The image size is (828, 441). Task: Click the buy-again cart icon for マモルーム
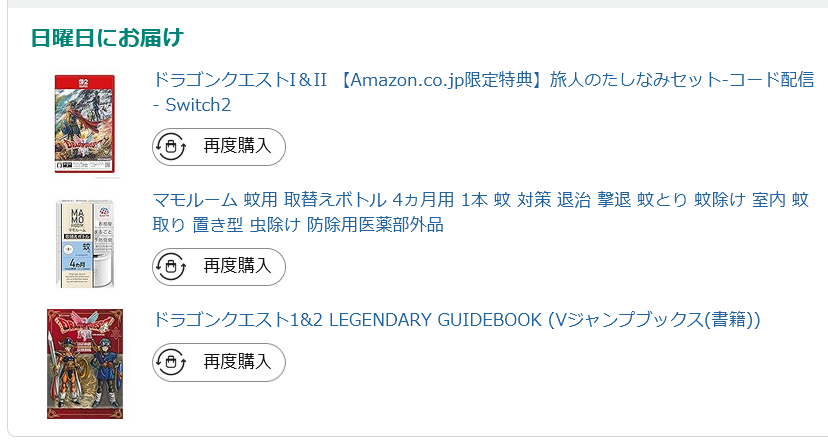pyautogui.click(x=170, y=266)
